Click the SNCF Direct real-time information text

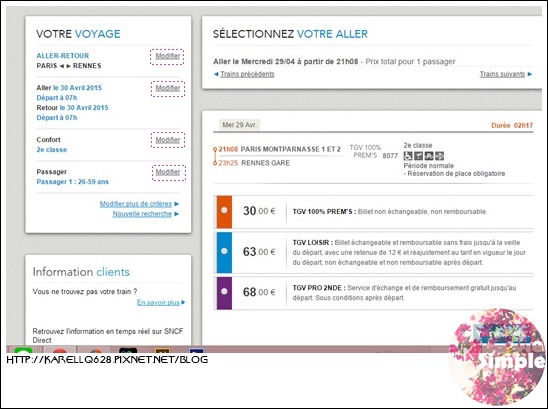tap(108, 336)
